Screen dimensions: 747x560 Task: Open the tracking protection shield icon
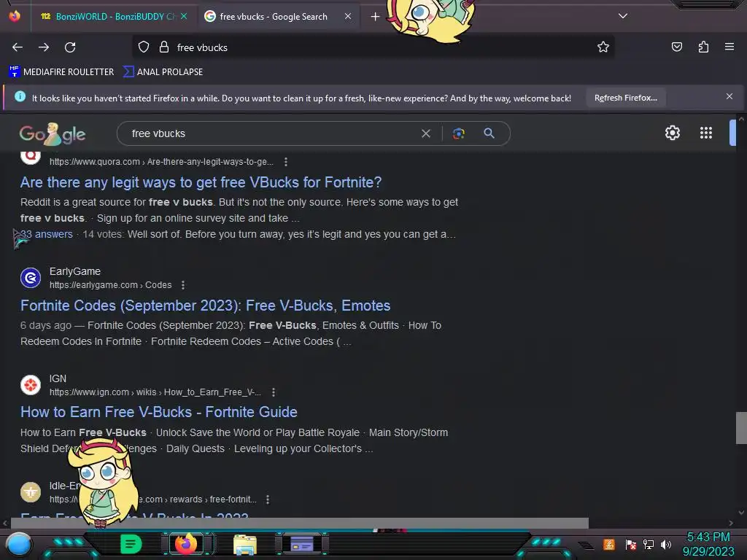coord(144,47)
